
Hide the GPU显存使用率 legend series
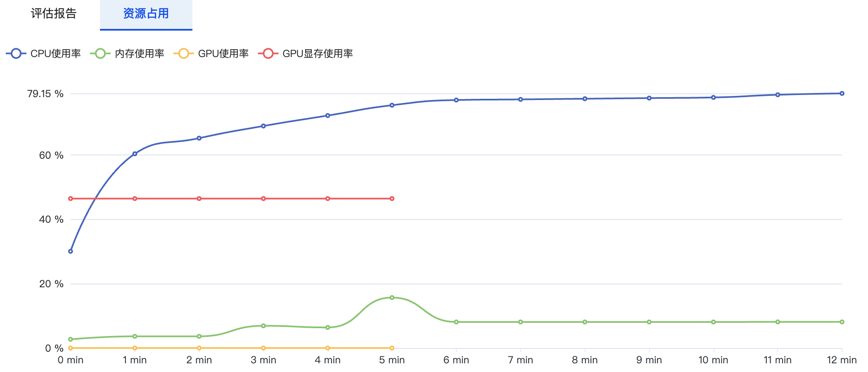tap(317, 54)
